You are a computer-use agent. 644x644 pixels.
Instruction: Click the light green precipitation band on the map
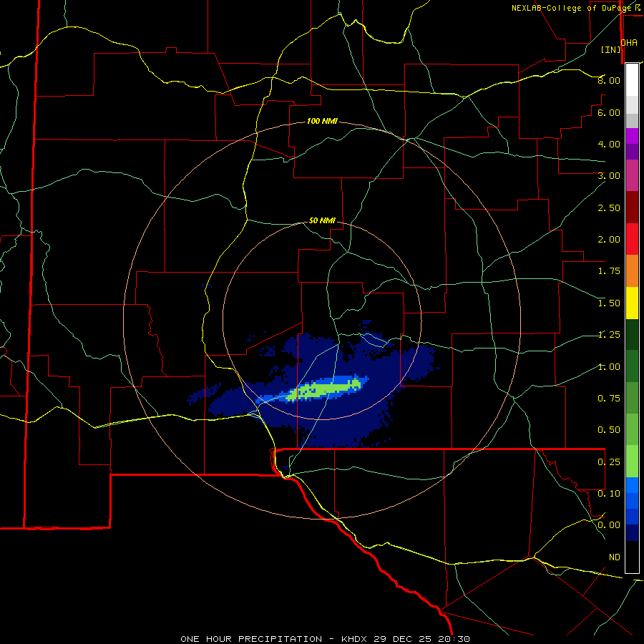tap(324, 389)
